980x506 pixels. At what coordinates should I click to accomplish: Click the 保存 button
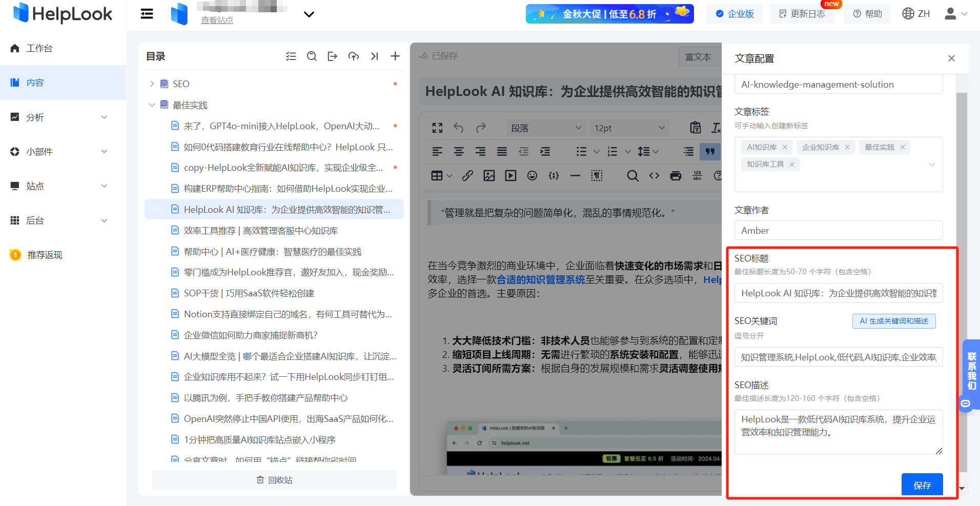pos(922,485)
